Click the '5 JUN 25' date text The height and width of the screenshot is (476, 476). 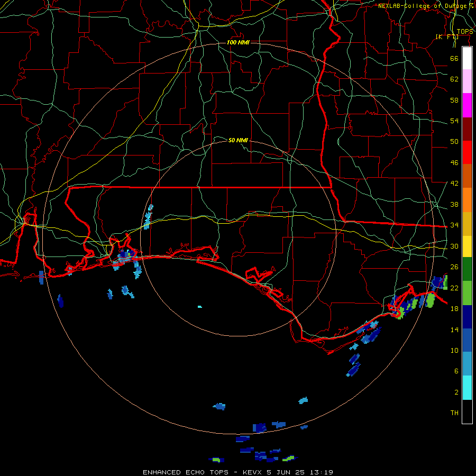click(286, 472)
